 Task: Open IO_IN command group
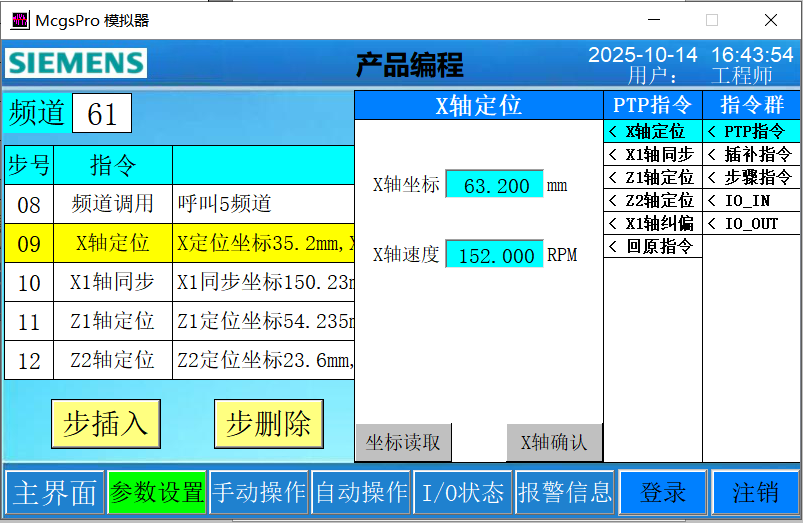751,200
